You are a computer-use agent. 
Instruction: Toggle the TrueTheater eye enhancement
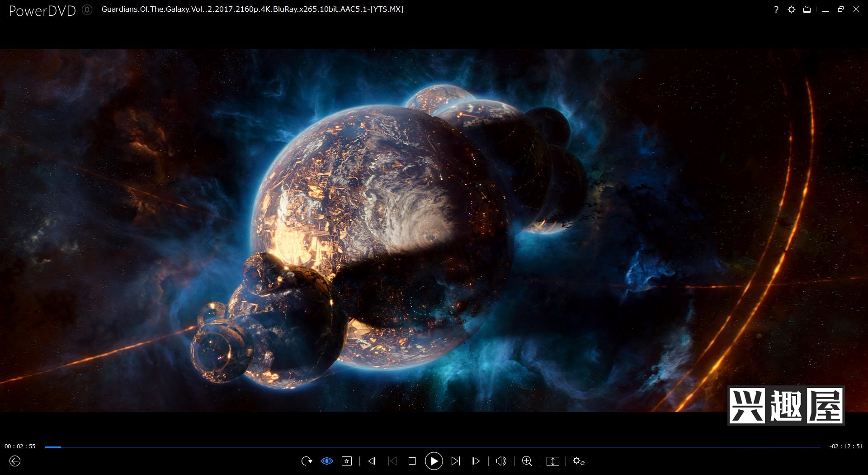pyautogui.click(x=327, y=461)
